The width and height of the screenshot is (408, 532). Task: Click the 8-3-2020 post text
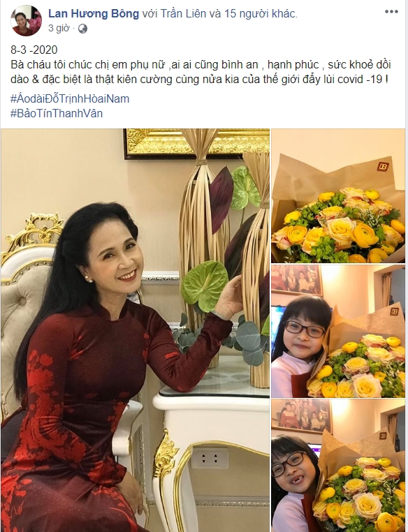click(x=34, y=50)
